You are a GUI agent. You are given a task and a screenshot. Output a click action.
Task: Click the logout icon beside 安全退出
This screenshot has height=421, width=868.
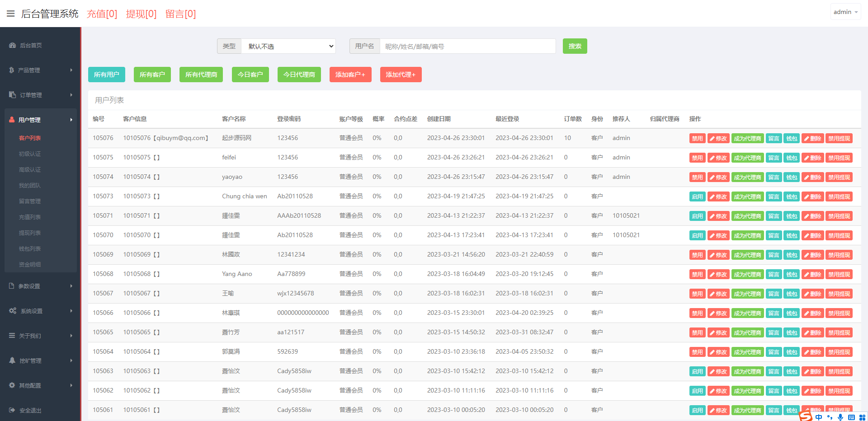tap(12, 410)
